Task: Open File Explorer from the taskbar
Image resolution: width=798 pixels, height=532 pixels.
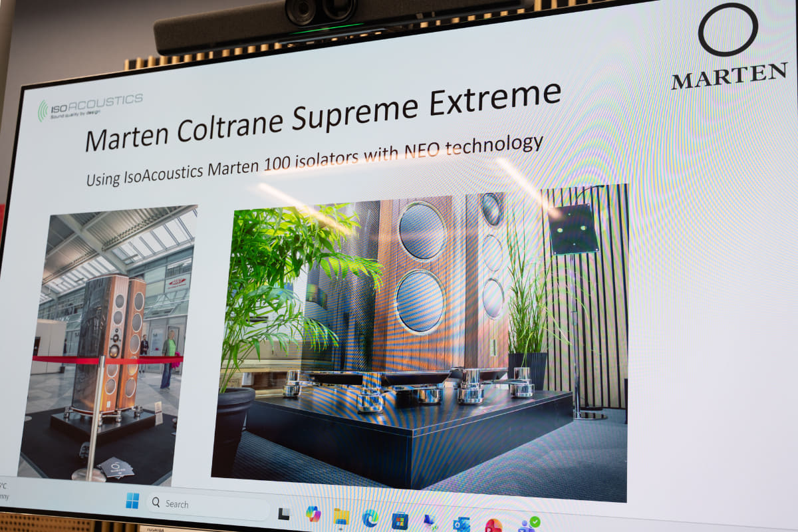Action: coord(341,516)
